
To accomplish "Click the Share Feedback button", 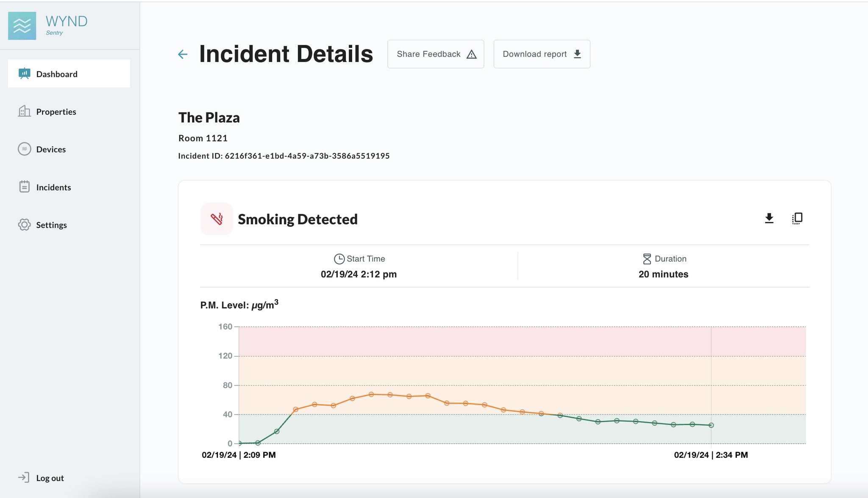I will (x=435, y=54).
